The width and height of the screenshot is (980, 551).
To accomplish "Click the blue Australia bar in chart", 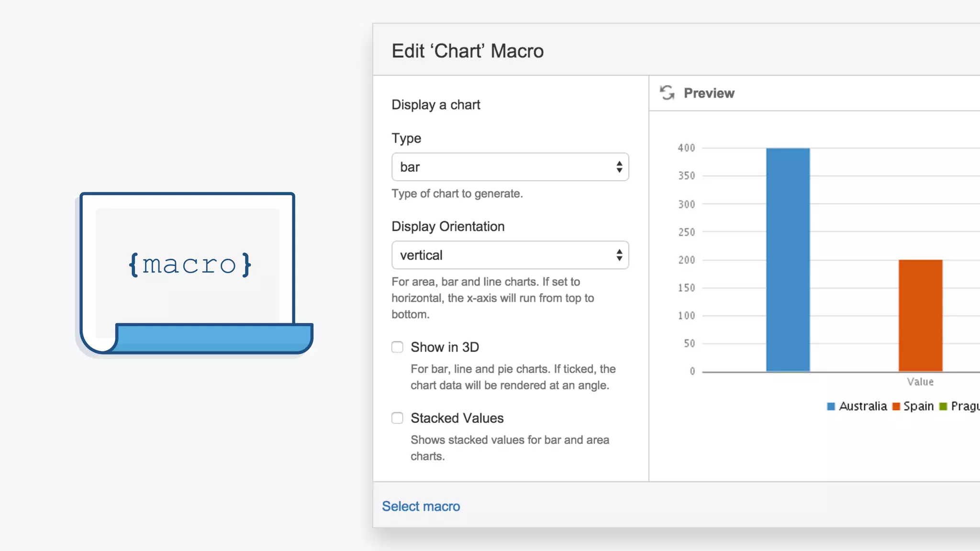I will click(788, 260).
